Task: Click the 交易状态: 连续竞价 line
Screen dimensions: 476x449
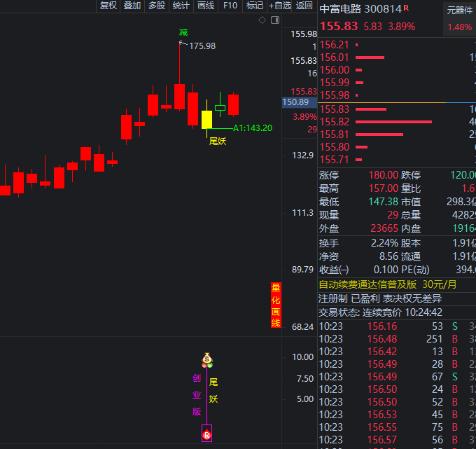Action: (380, 312)
